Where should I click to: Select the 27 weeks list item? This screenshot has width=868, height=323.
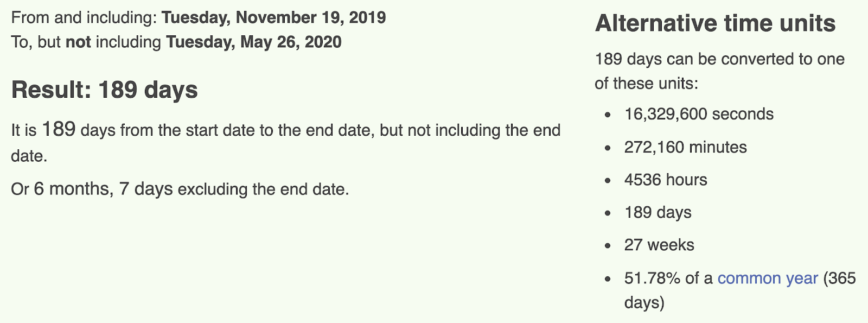point(659,245)
